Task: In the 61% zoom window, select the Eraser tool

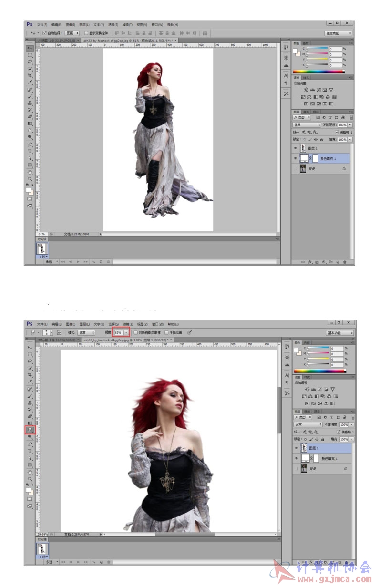Action: tap(30, 116)
